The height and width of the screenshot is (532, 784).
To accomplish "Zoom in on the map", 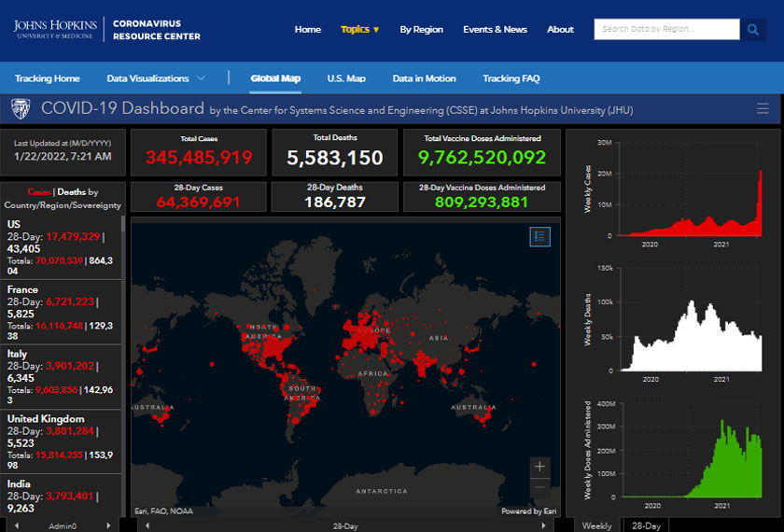I will tap(541, 466).
